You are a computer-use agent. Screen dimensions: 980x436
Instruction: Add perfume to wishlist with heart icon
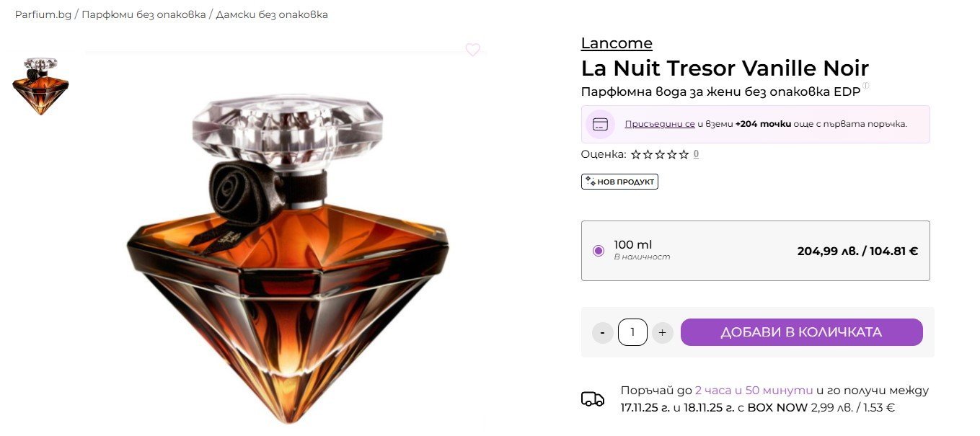pyautogui.click(x=472, y=50)
